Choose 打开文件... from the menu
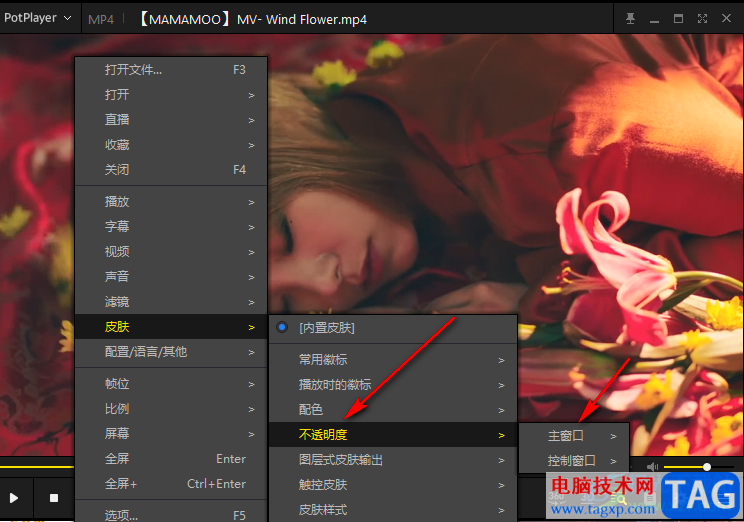Image resolution: width=744 pixels, height=522 pixels. [x=171, y=70]
